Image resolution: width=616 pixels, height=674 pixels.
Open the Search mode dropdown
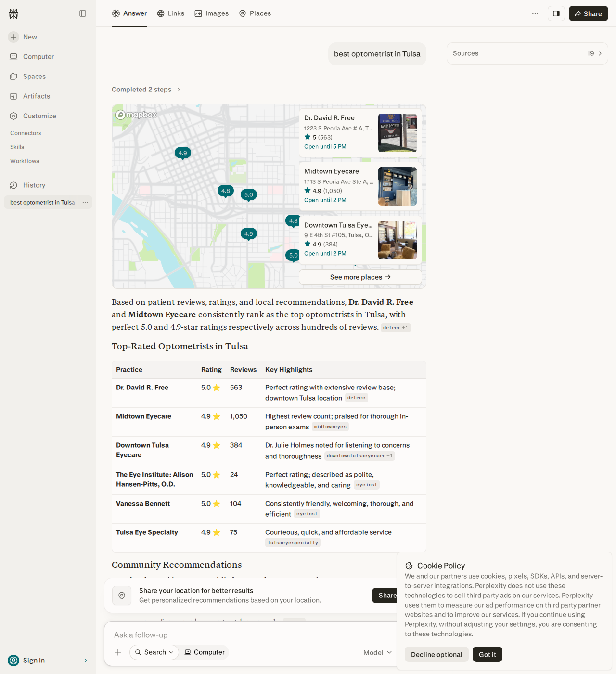(154, 652)
